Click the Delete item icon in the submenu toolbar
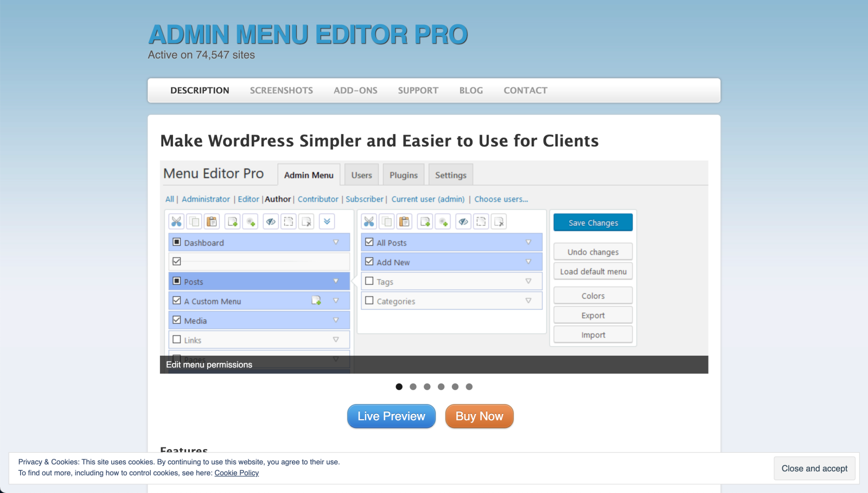Screen dimensions: 868x493 [x=499, y=221]
